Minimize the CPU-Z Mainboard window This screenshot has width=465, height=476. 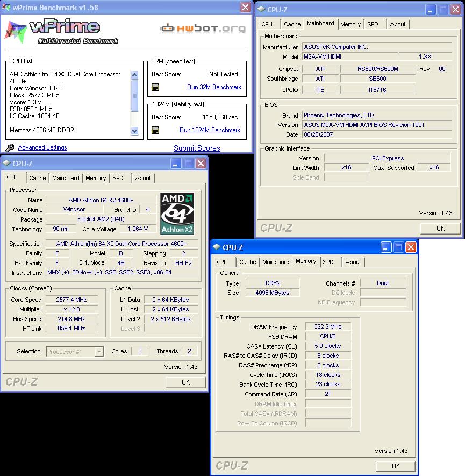pos(430,9)
